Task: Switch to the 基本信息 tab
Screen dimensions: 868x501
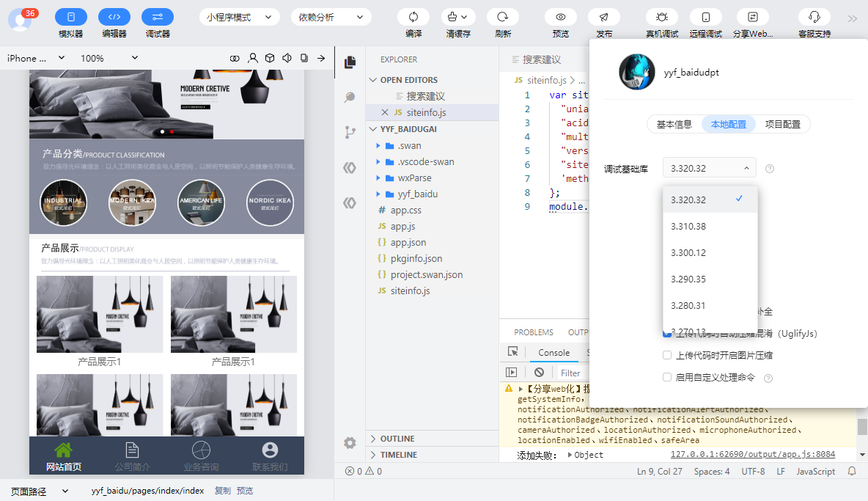Action: tap(674, 125)
